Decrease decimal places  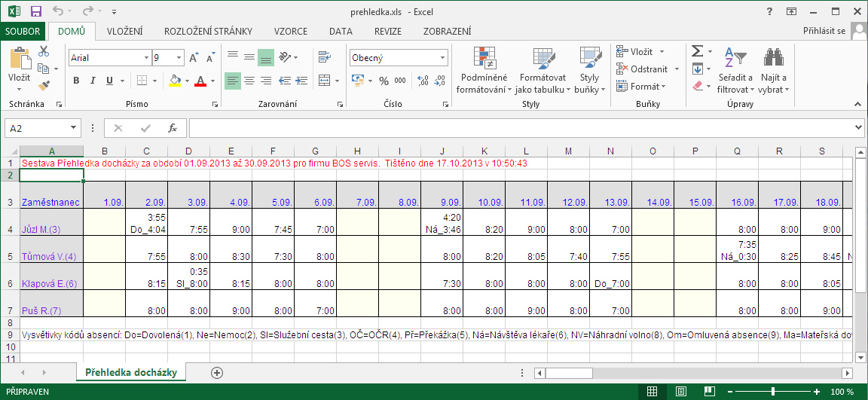click(440, 81)
